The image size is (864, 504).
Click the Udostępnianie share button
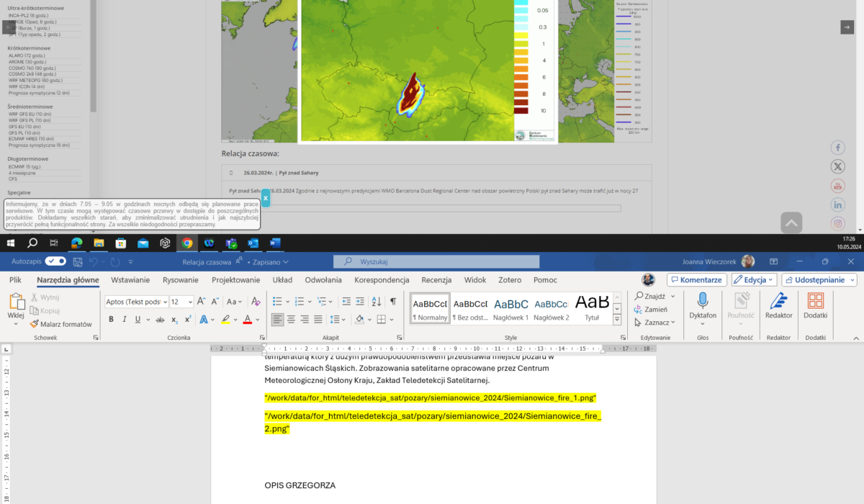coord(819,279)
